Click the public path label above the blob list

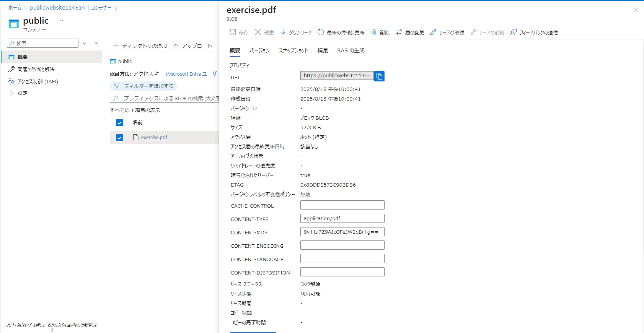(125, 61)
